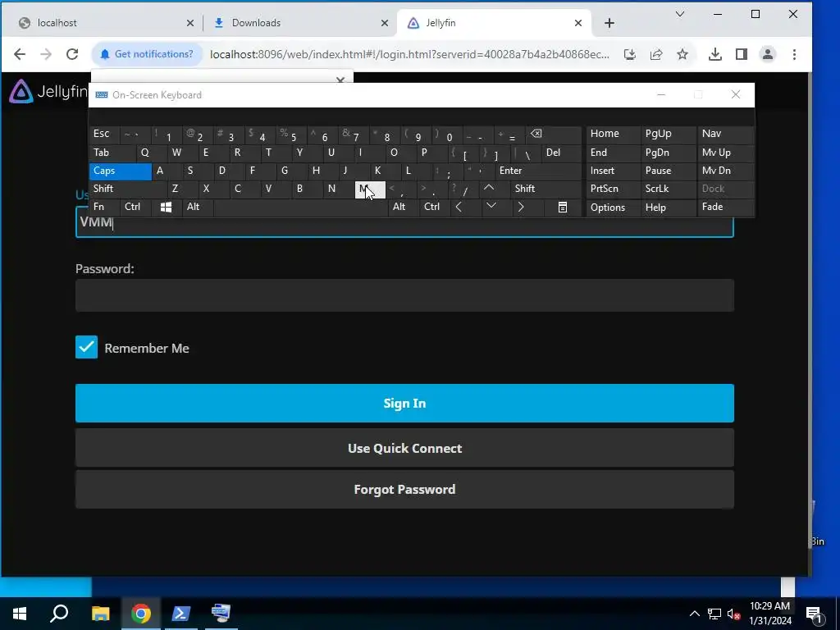840x630 pixels.
Task: Toggle the Fade key on the On-Screen Keyboard
Action: [725, 207]
